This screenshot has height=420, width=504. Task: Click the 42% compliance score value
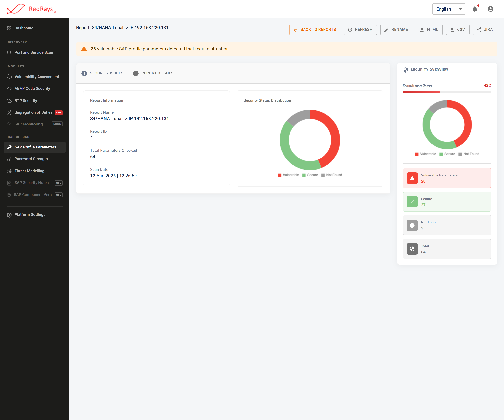(487, 86)
